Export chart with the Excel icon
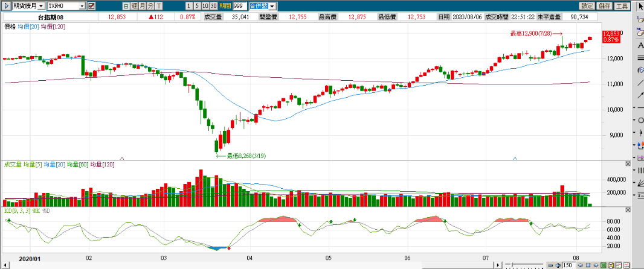Viewport: 644px width, 269px height. (x=602, y=265)
